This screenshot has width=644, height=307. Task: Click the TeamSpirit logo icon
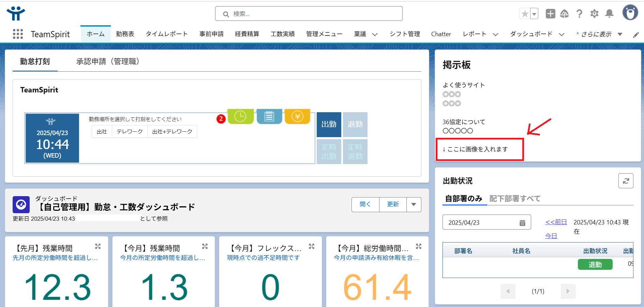(16, 14)
